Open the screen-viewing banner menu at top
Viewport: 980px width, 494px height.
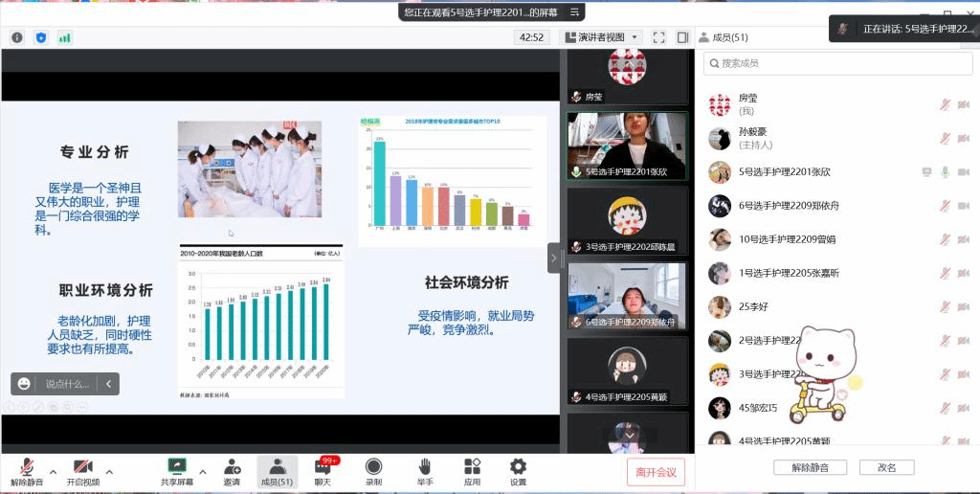[574, 12]
